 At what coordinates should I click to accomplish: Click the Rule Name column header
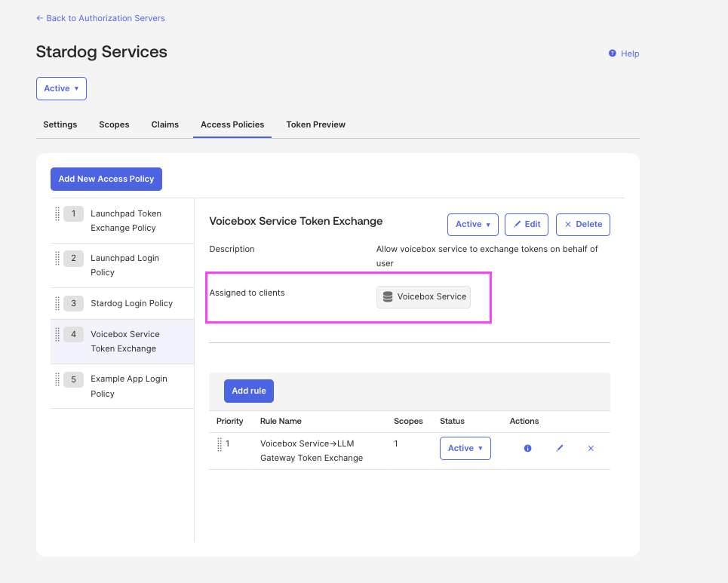click(281, 421)
